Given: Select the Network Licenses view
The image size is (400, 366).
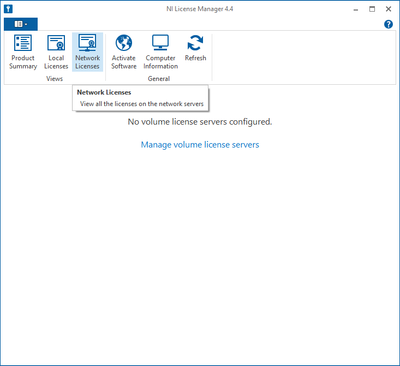Looking at the screenshot, I should [87, 52].
